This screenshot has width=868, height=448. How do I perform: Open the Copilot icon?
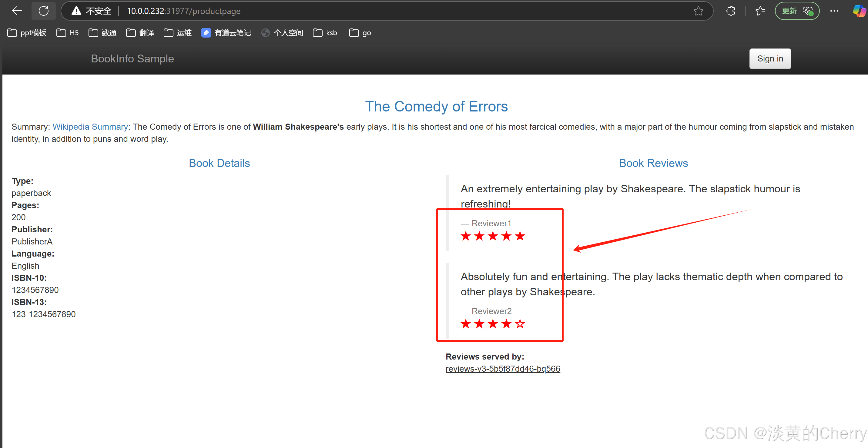859,11
